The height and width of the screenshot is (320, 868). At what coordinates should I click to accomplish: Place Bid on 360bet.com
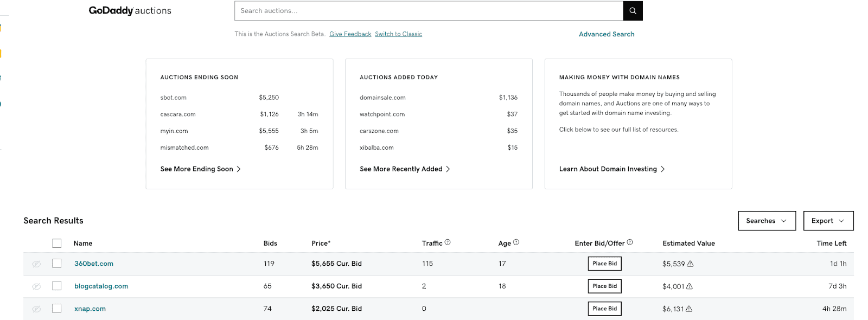pos(605,264)
